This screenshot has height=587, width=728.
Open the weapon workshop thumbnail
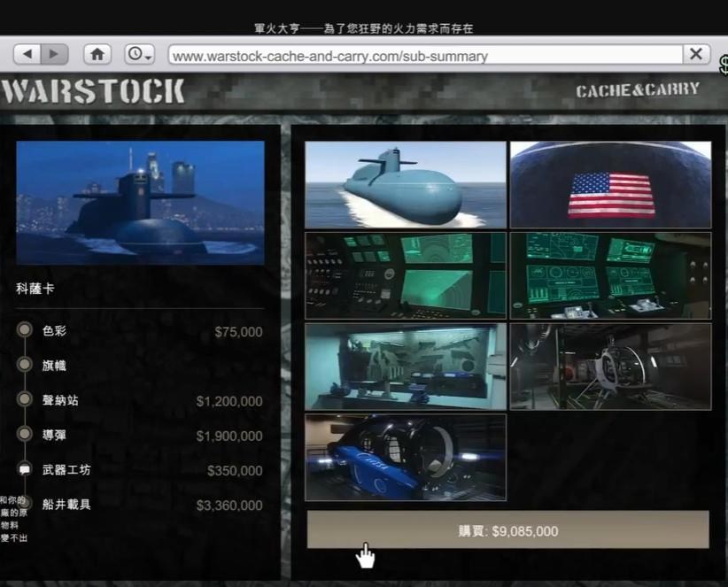coord(406,367)
